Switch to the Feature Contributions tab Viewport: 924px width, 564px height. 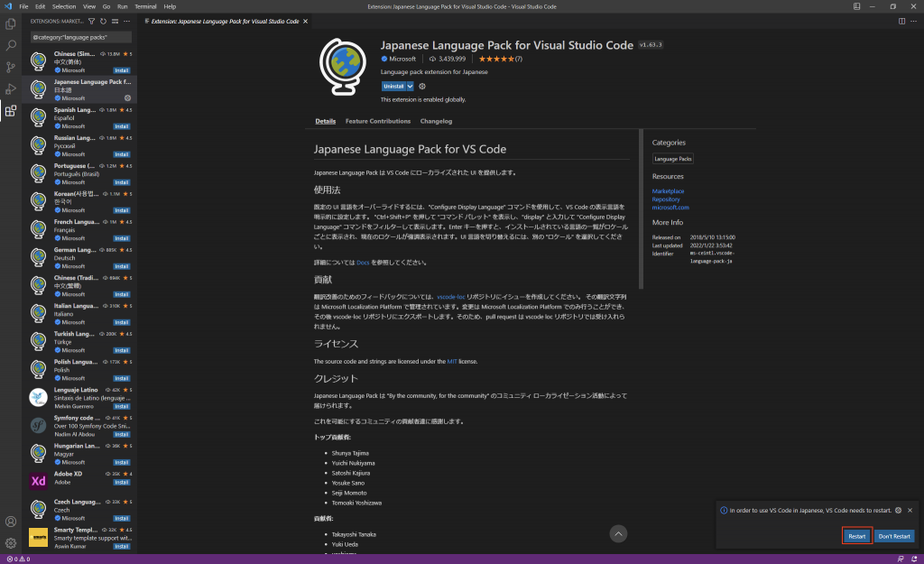click(378, 121)
